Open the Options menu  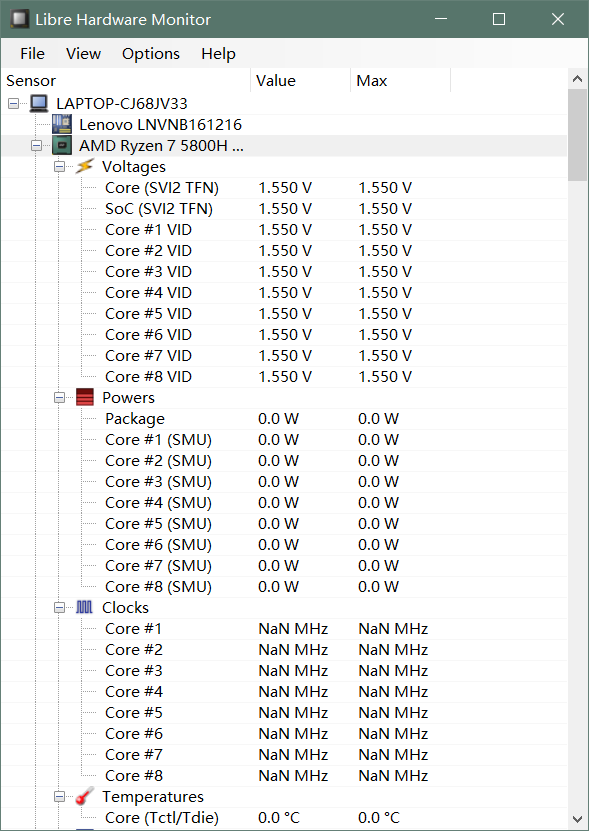151,54
